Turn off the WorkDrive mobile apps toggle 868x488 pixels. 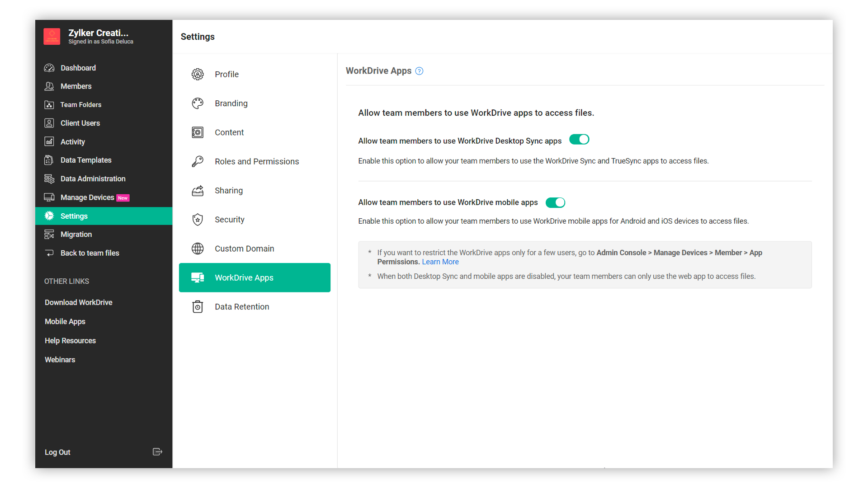(555, 203)
